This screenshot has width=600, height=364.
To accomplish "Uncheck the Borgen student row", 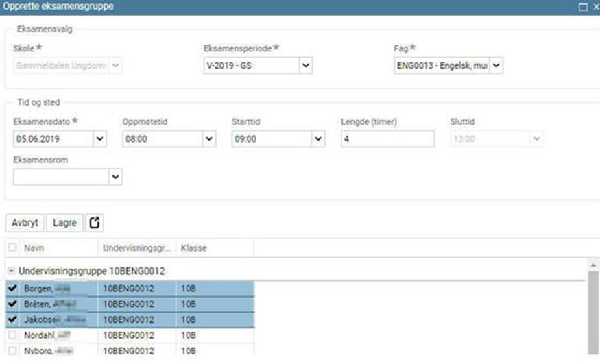I will pyautogui.click(x=12, y=289).
